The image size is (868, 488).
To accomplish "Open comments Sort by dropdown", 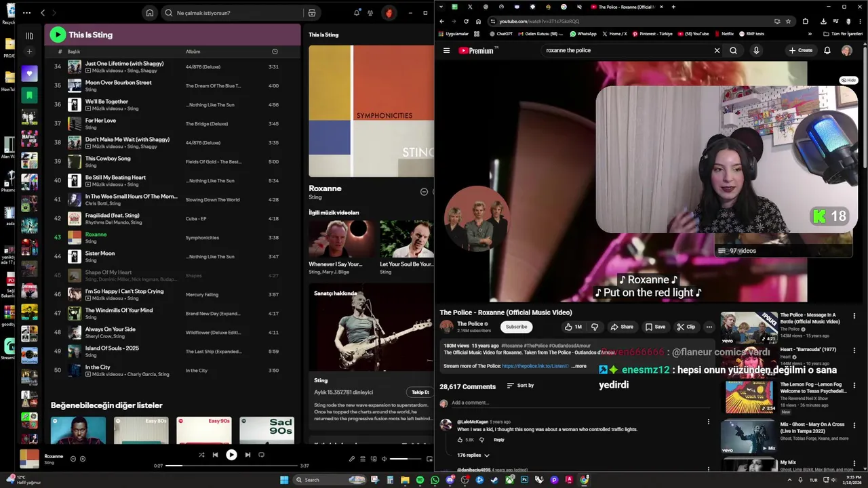I will pos(521,386).
